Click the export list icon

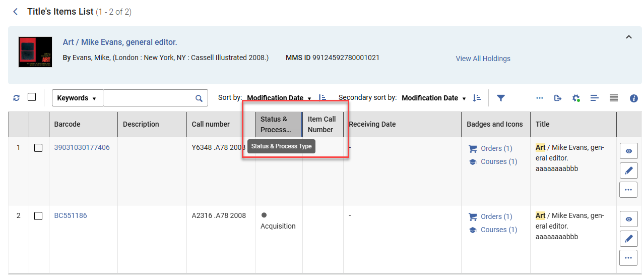[557, 98]
